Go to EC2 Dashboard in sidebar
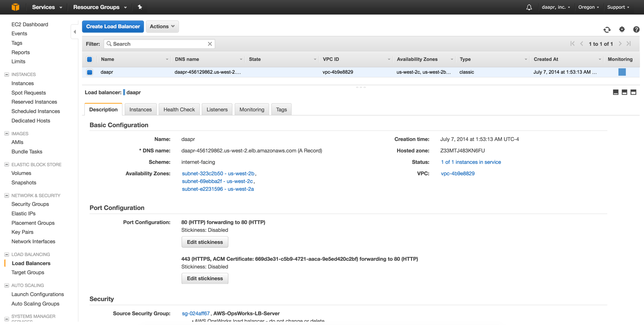 click(x=30, y=24)
